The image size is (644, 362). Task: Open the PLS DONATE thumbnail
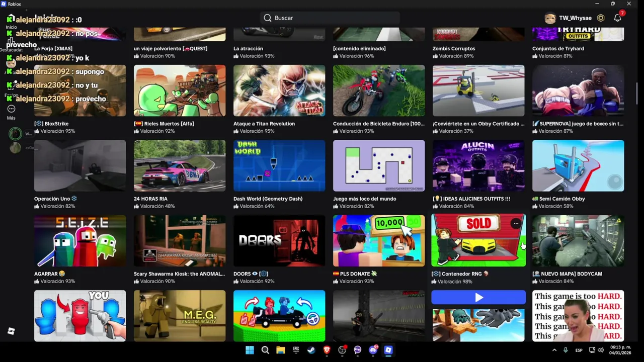(379, 241)
